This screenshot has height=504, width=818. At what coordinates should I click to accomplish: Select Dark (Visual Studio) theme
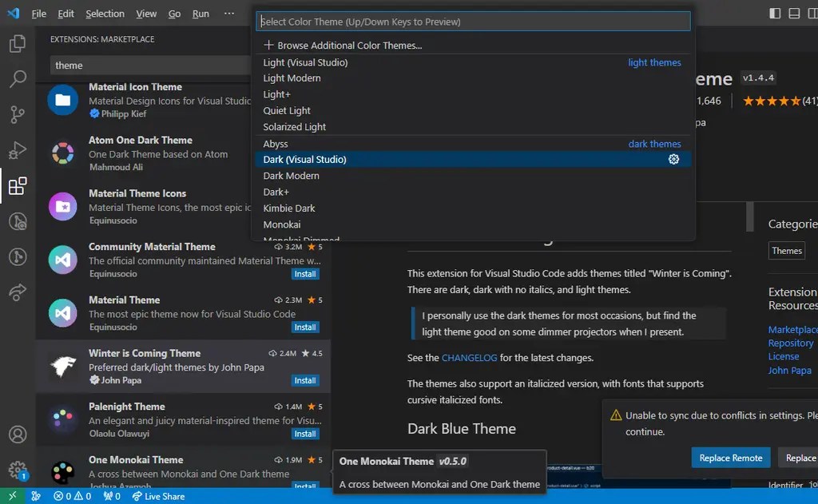click(x=473, y=159)
